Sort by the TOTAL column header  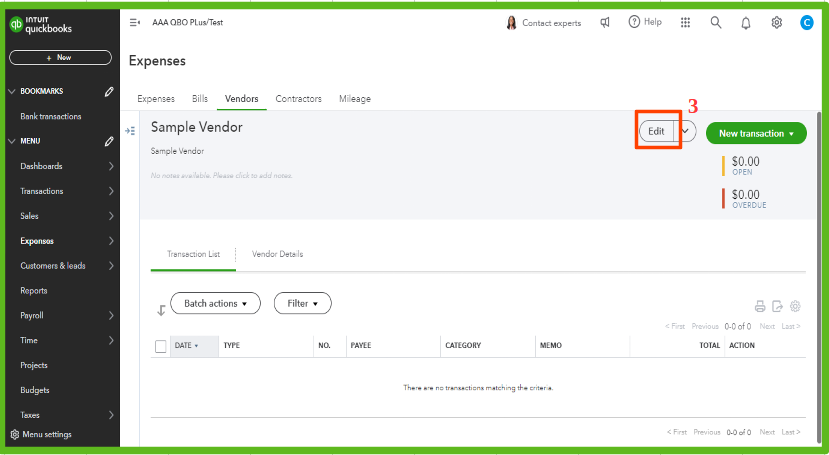point(710,346)
